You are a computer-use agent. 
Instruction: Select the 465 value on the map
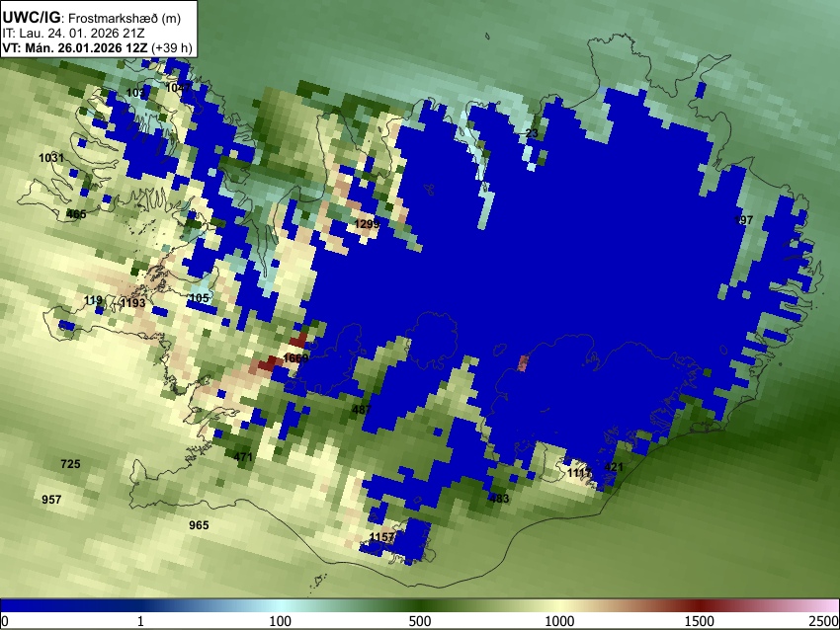[76, 214]
